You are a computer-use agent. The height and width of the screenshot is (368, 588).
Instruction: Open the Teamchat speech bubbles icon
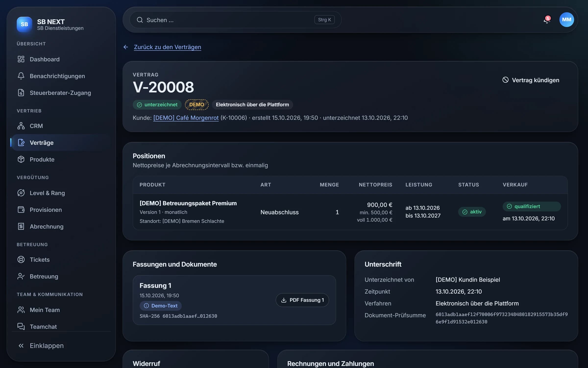21,326
